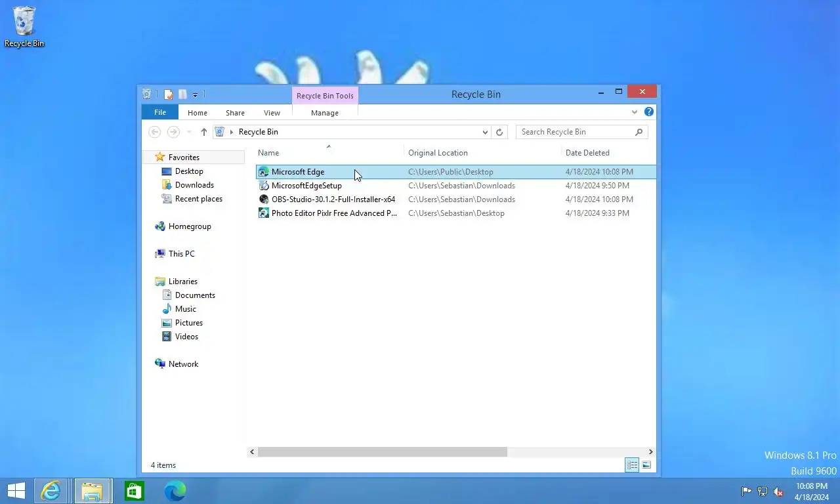Expand the ribbon with the chevron

pyautogui.click(x=634, y=112)
